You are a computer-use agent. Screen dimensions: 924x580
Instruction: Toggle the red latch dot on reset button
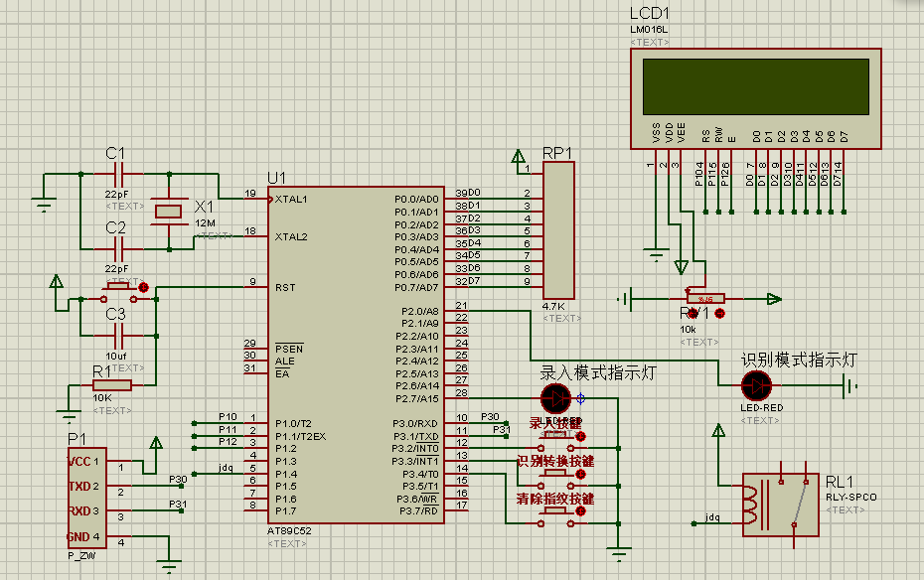coord(143,287)
